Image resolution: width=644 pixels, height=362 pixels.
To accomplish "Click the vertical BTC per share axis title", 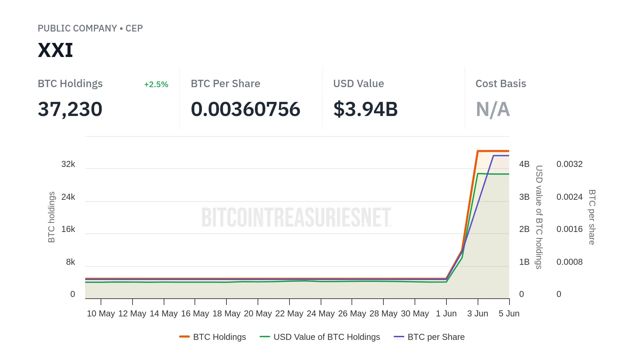I will [592, 217].
